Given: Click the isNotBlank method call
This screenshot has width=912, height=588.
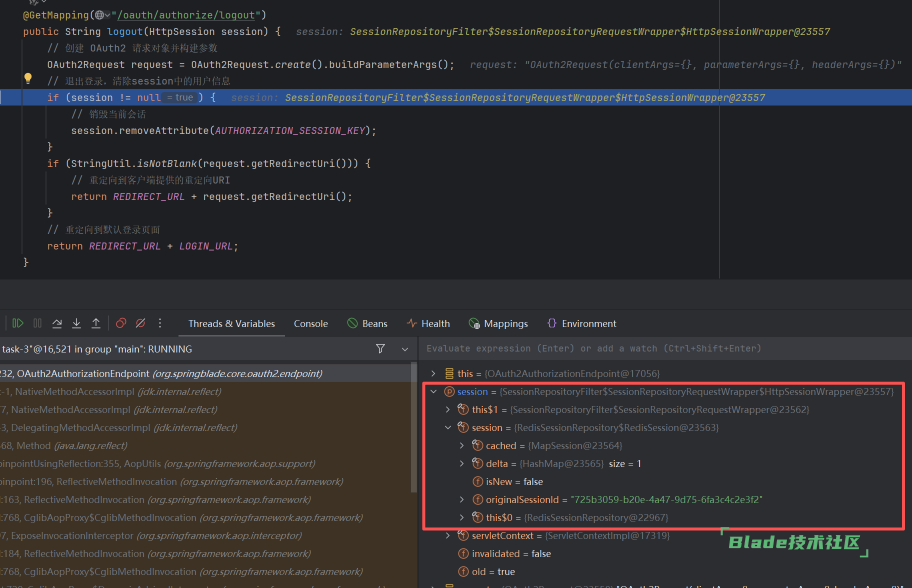Looking at the screenshot, I should (167, 163).
